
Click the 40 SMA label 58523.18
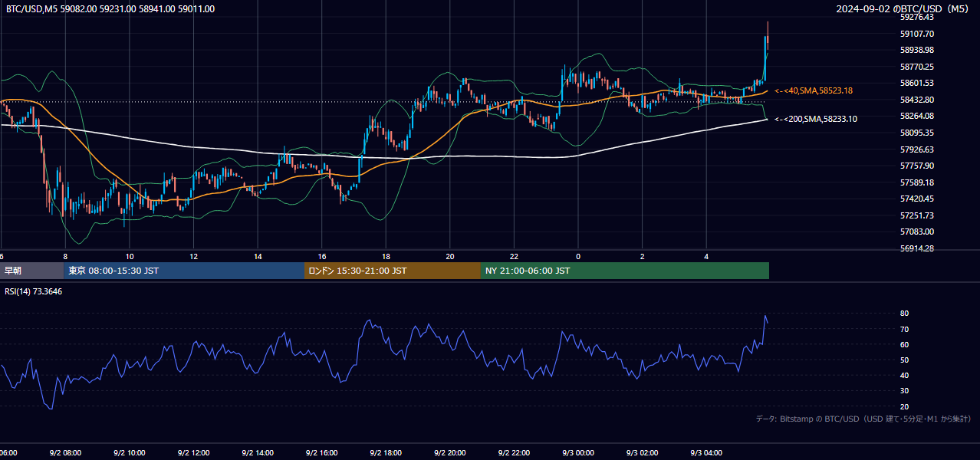coord(814,90)
